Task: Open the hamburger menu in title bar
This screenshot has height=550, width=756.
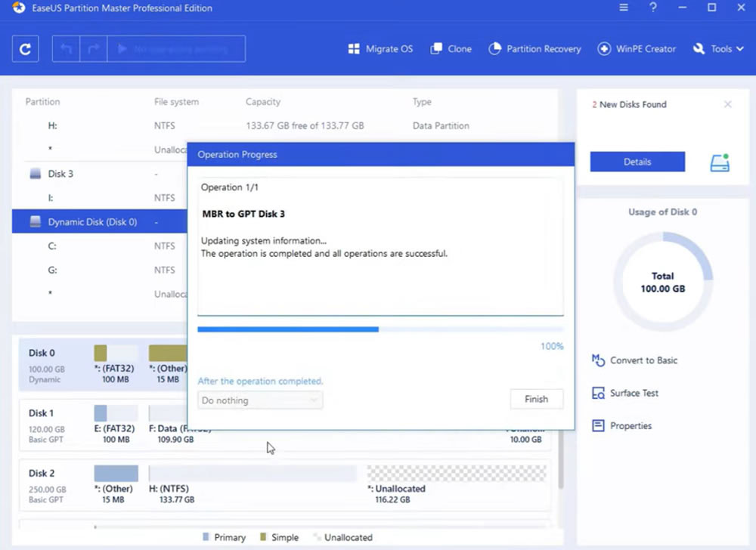Action: click(624, 8)
